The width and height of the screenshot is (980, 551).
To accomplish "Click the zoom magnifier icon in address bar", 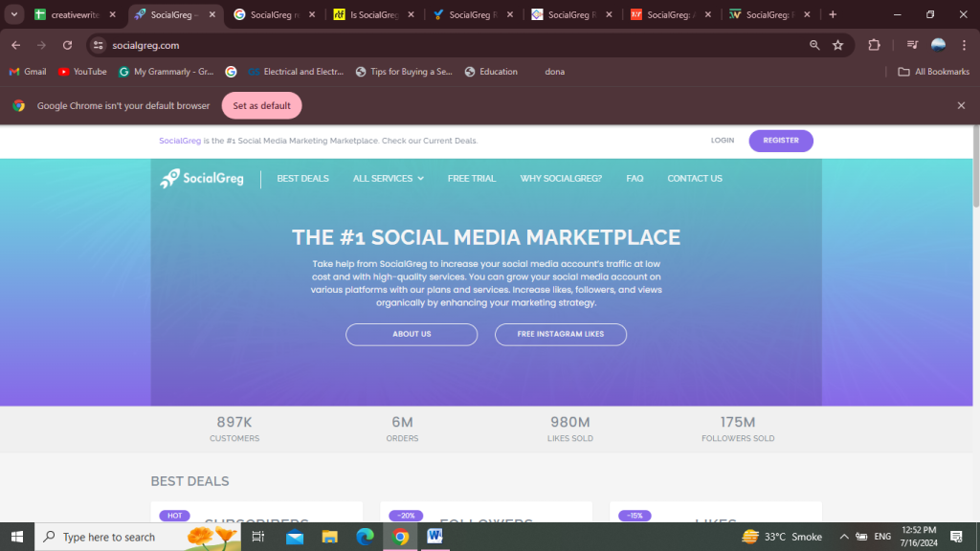I will click(814, 45).
